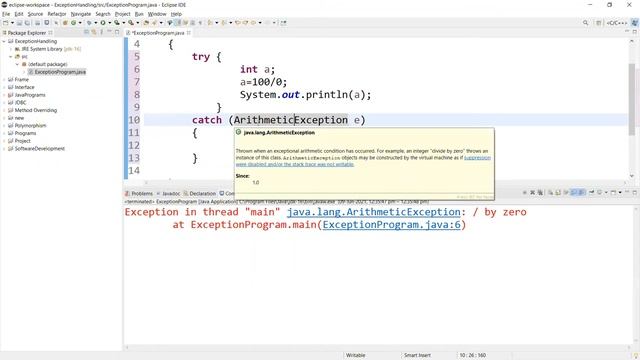Open the New file dropdown arrow
Viewport: 640px width, 360px height.
click(x=12, y=23)
